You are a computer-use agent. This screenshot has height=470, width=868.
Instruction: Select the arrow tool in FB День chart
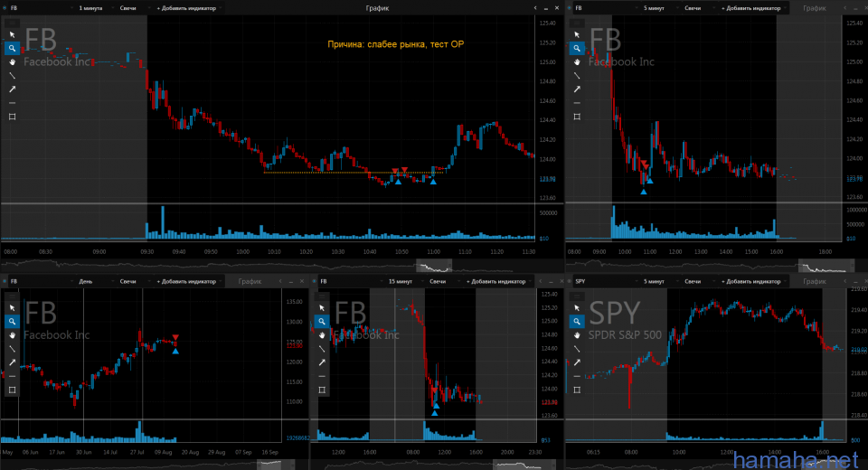12,362
